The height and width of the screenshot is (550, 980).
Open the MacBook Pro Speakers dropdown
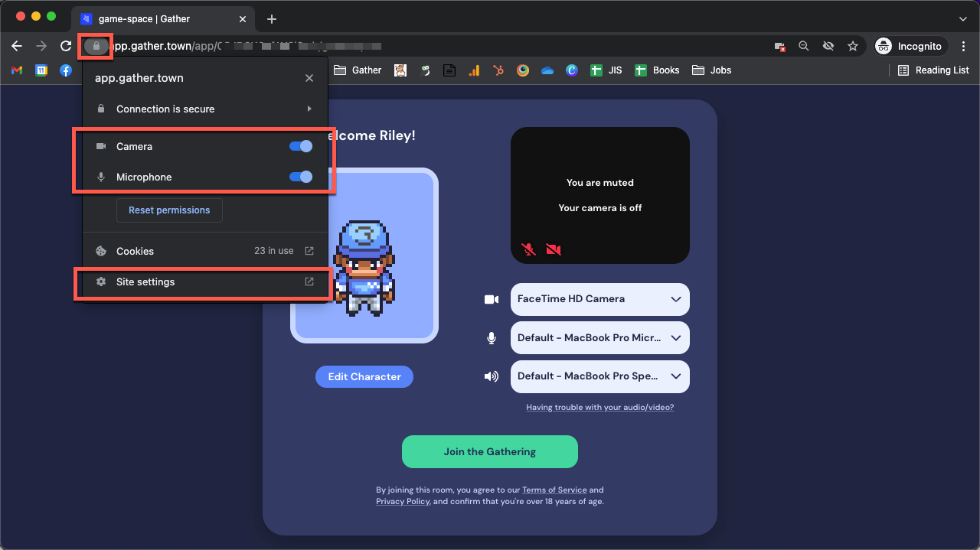coord(600,376)
